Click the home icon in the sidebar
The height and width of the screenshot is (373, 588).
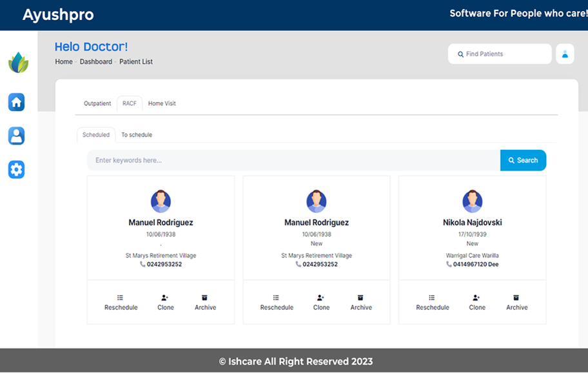pos(16,102)
